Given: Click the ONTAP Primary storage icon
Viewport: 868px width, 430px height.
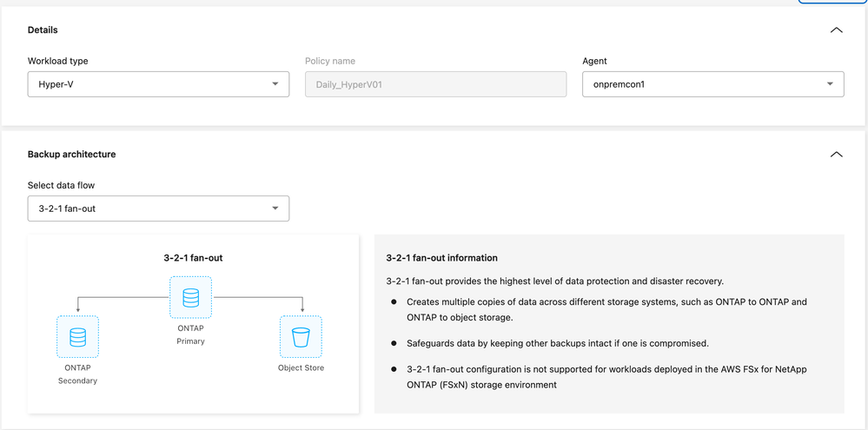Looking at the screenshot, I should tap(190, 298).
